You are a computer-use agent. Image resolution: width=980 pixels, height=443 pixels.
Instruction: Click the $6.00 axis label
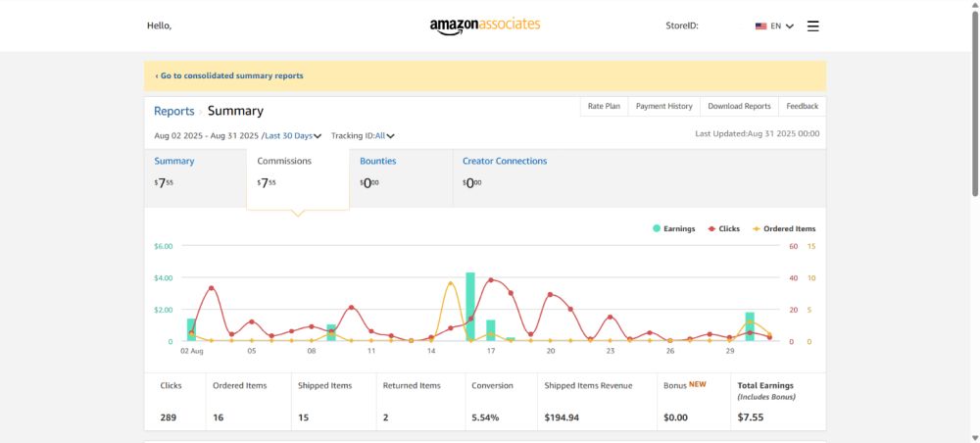pyautogui.click(x=163, y=246)
